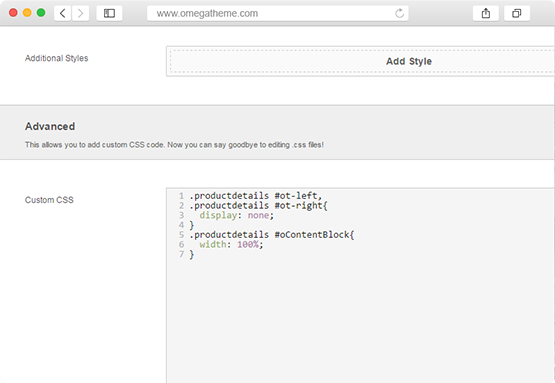Go back with the browser back arrow
The image size is (555, 383).
(63, 13)
